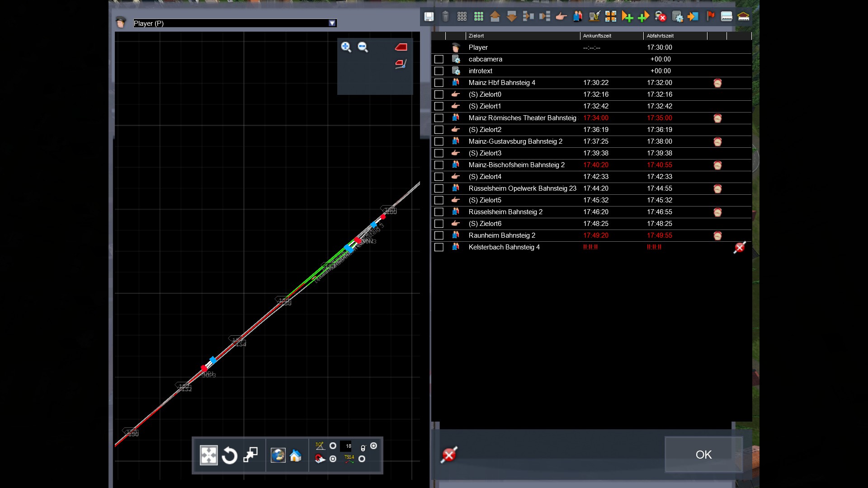
Task: Click the home view icon on map
Action: pos(296,455)
